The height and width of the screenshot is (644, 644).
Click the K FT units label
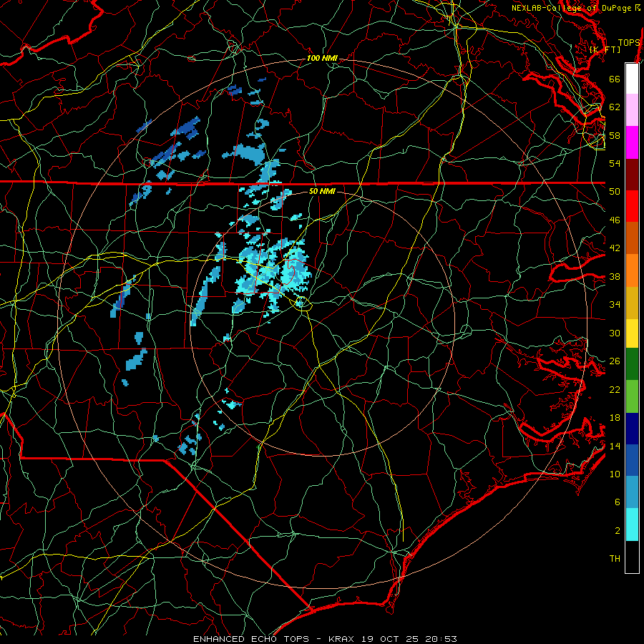(605, 49)
